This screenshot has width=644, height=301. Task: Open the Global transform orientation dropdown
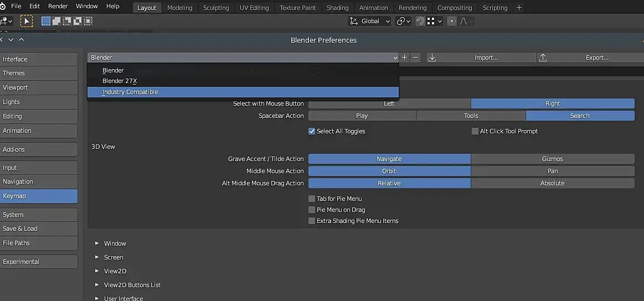tap(369, 21)
